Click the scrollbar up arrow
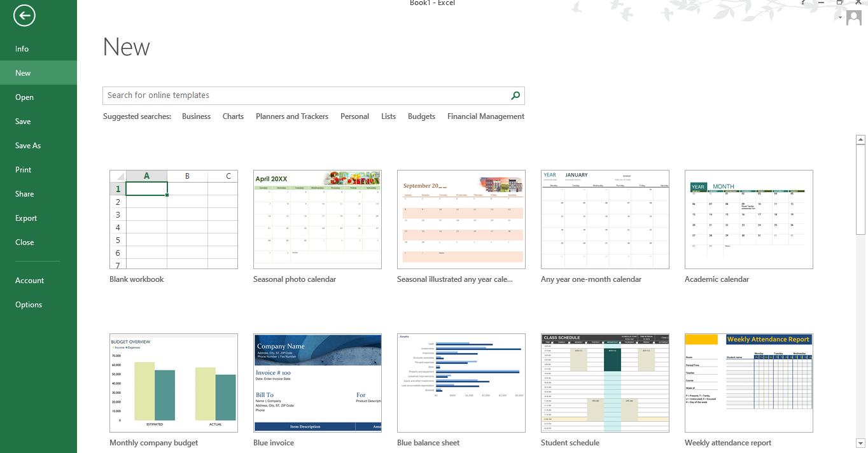 click(x=860, y=139)
